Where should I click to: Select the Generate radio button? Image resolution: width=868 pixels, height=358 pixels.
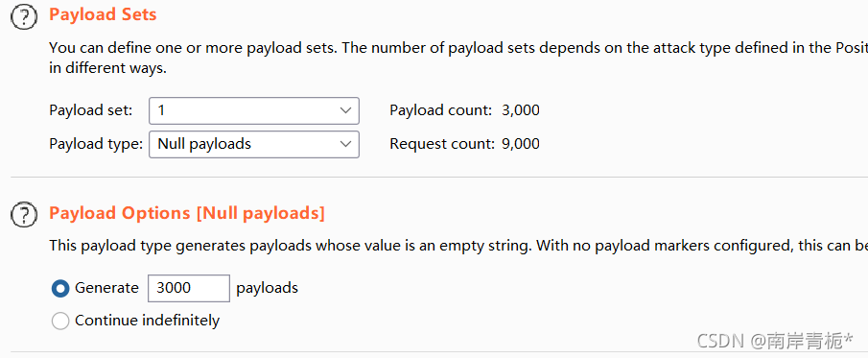60,288
